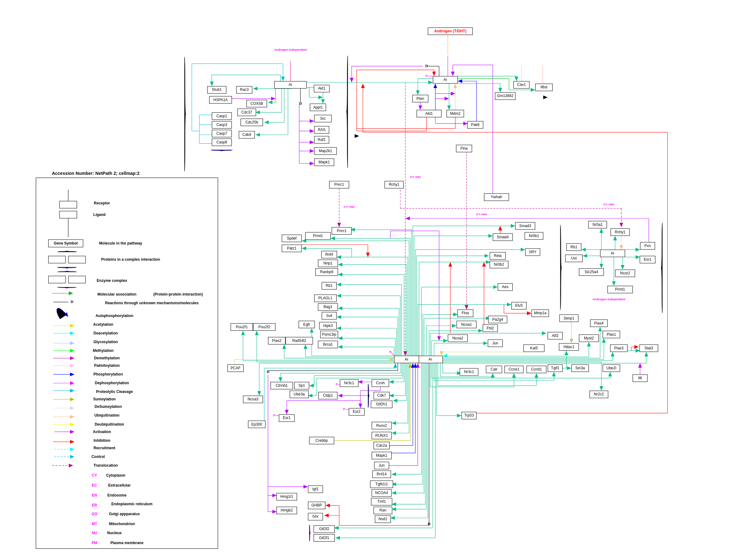The height and width of the screenshot is (560, 747).
Task: Click the magenta NU Nucleus abbreviation
Action: coord(94,533)
